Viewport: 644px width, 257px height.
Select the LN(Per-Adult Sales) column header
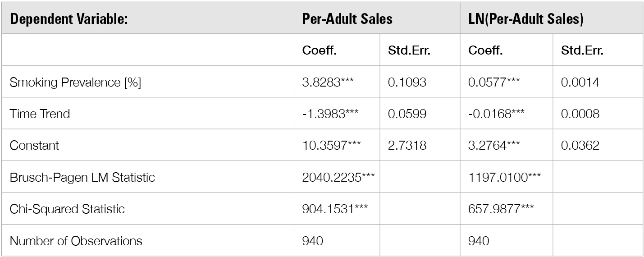pyautogui.click(x=526, y=19)
